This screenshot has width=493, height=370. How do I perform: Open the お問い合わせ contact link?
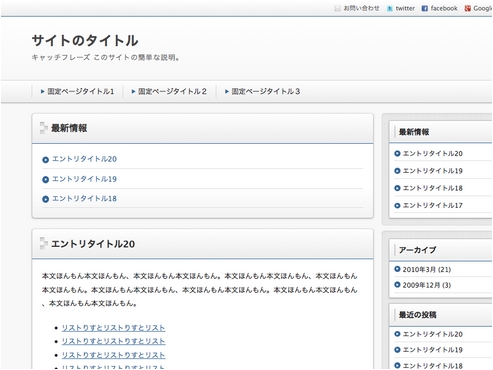361,8
